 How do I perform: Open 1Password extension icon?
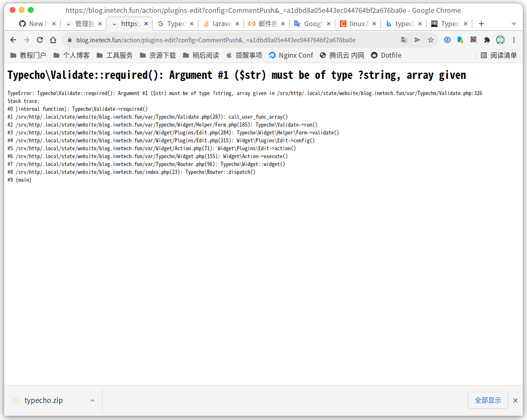pyautogui.click(x=447, y=40)
